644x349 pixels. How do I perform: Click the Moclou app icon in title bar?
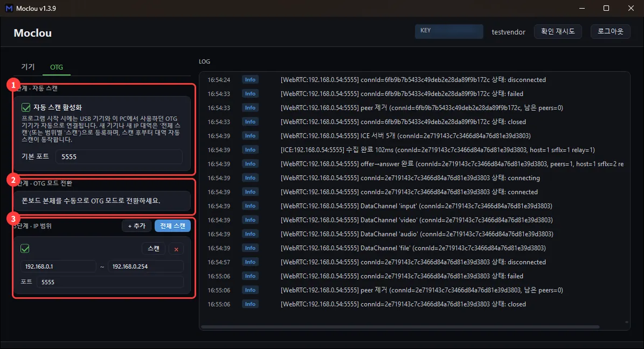coord(9,8)
